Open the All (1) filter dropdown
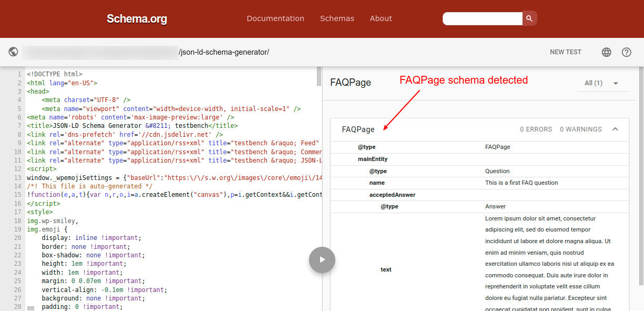The width and height of the screenshot is (644, 311). coord(602,83)
